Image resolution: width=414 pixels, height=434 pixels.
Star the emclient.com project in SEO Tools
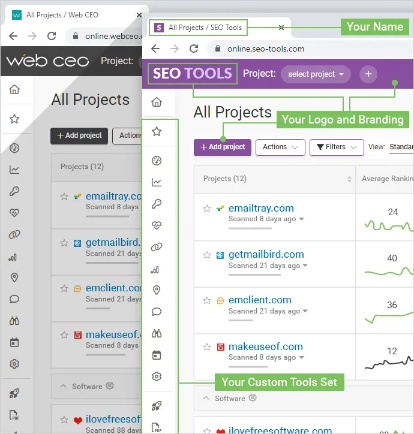[x=207, y=301]
